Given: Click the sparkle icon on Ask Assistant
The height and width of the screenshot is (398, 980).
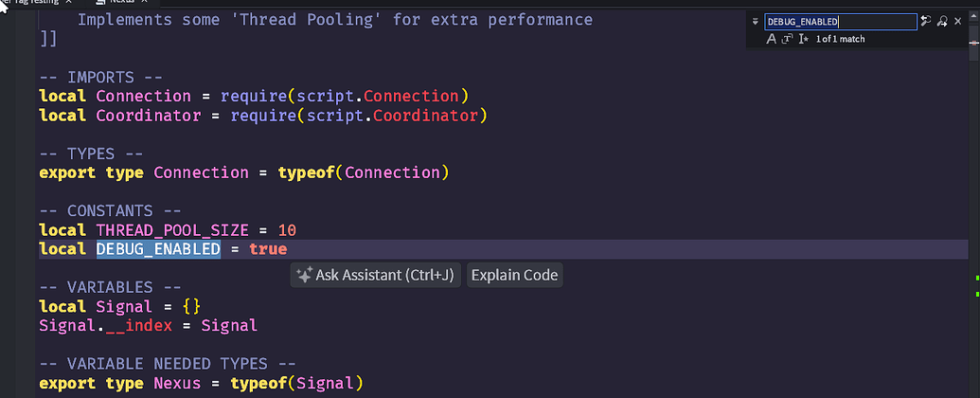Looking at the screenshot, I should [304, 276].
